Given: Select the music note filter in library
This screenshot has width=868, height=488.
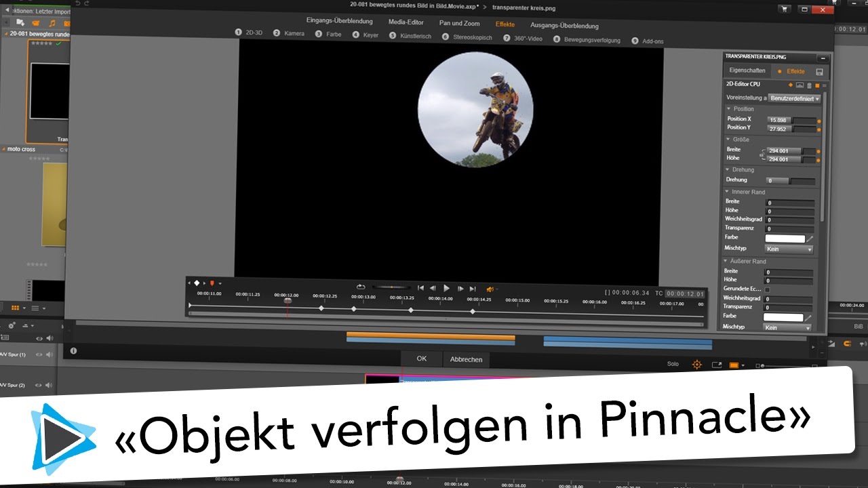Looking at the screenshot, I should coord(52,24).
